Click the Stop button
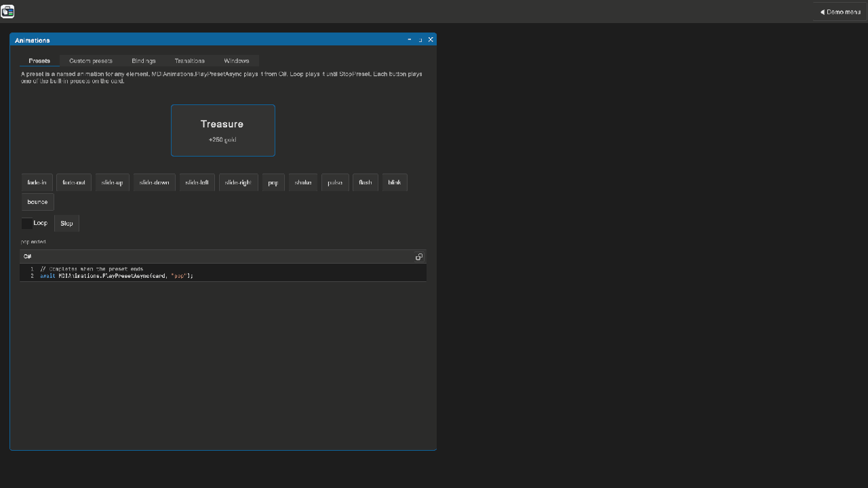 pos(66,223)
